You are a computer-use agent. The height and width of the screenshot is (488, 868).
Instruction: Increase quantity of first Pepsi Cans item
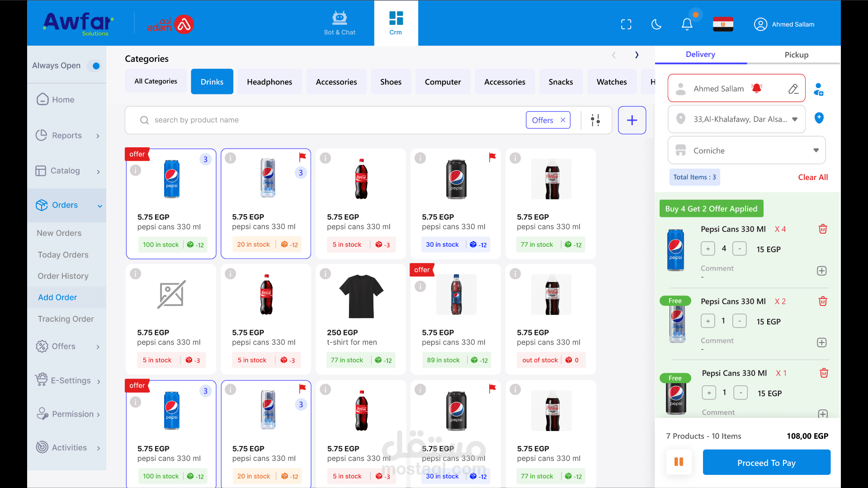[x=708, y=249]
